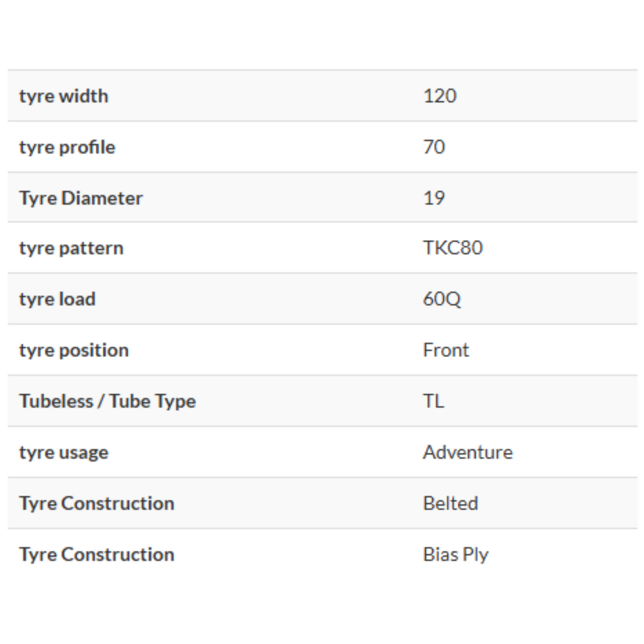Click the 'Tubeless / Tube Type' label

tap(107, 402)
